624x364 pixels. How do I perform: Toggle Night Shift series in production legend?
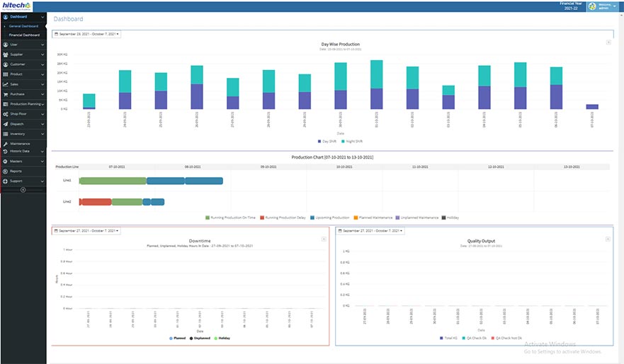point(352,141)
